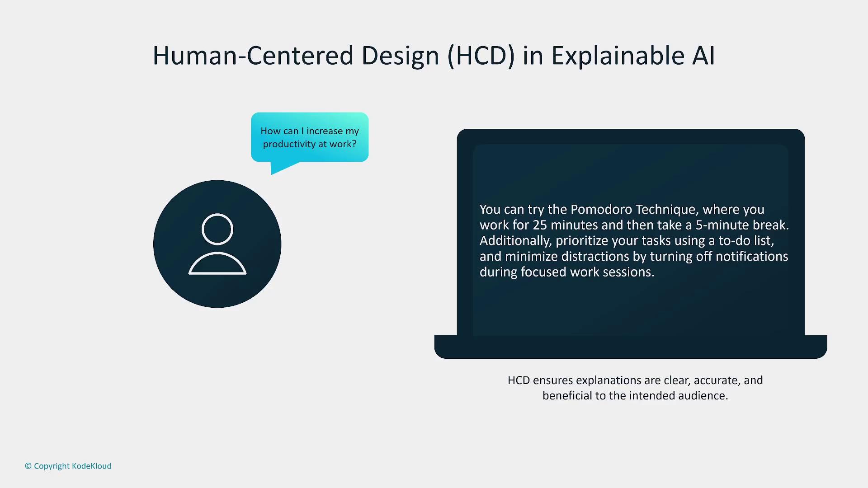The width and height of the screenshot is (868, 488).
Task: Click the 'KodeKloud' copyright text
Action: [x=91, y=466]
